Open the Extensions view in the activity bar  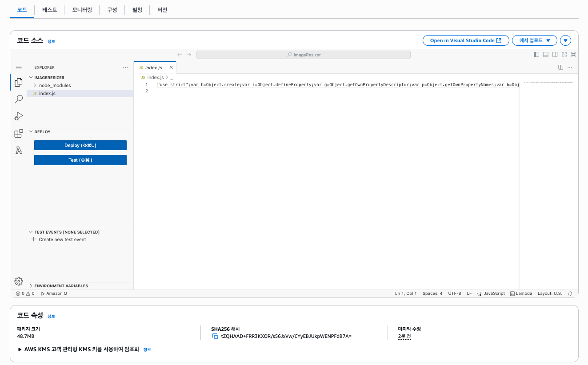point(19,133)
